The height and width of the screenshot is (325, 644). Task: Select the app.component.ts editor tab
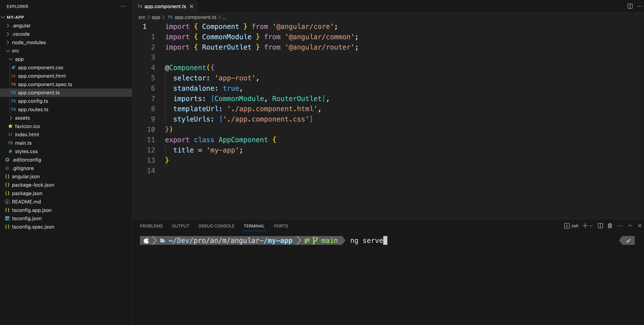pos(165,6)
